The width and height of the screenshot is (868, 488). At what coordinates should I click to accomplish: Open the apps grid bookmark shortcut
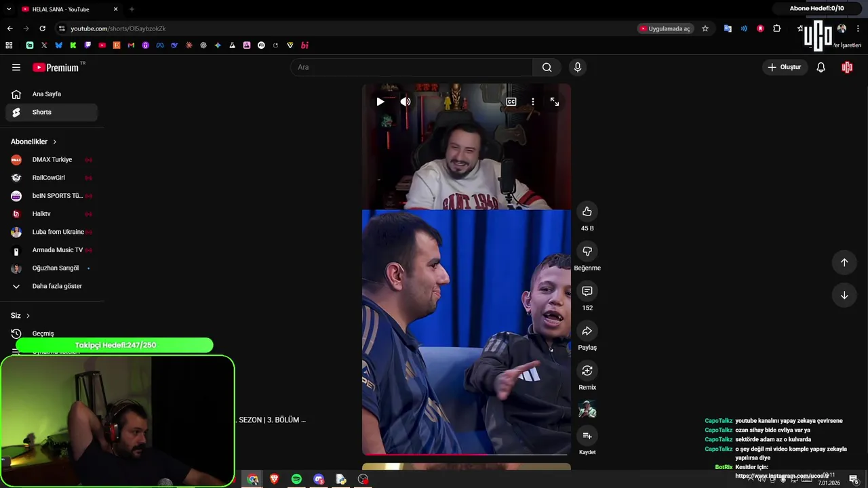[x=9, y=45]
